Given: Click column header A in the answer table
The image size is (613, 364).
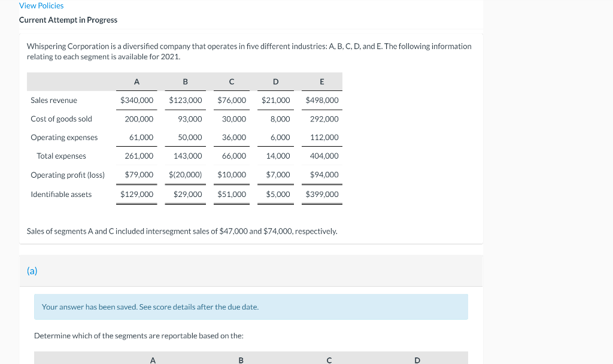Looking at the screenshot, I should click(153, 359).
